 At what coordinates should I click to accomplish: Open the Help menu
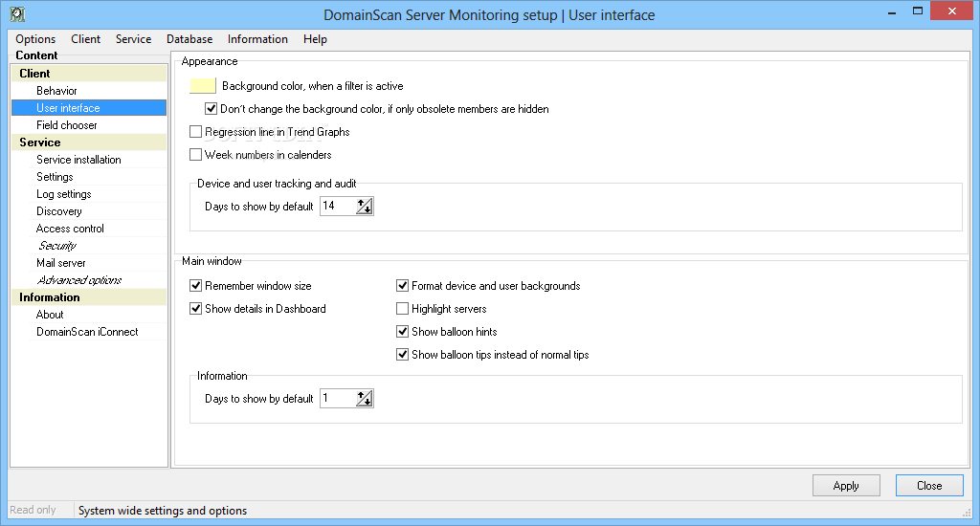(315, 38)
